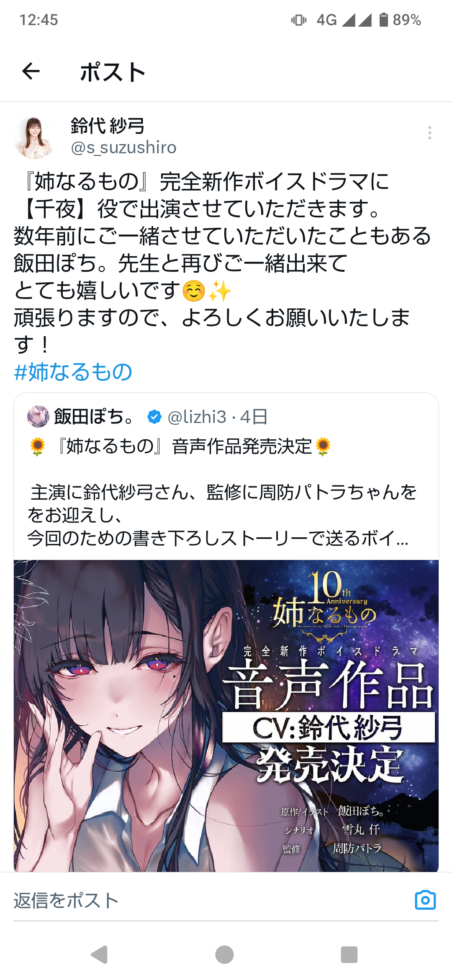Tap the blue verified badge next to 飯田ぽち。
This screenshot has height=980, width=452.
point(154,417)
